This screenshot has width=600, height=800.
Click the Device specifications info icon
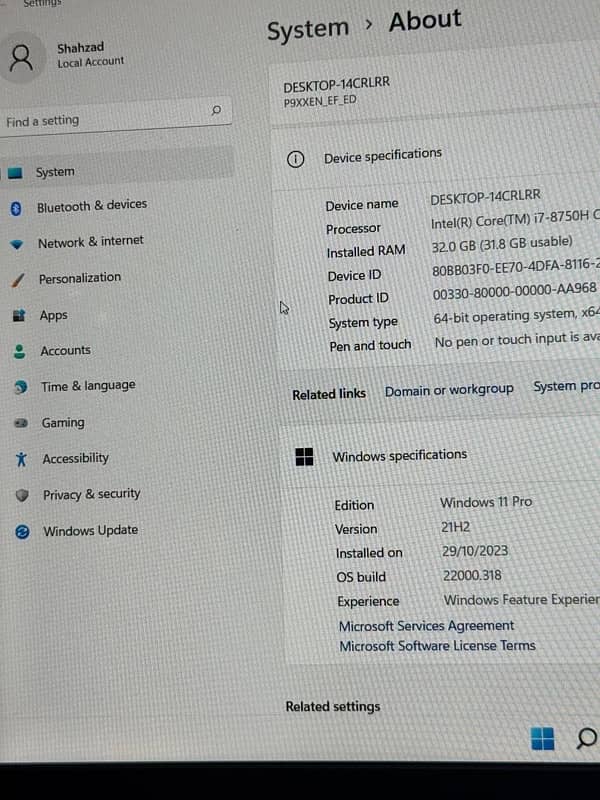click(x=295, y=160)
